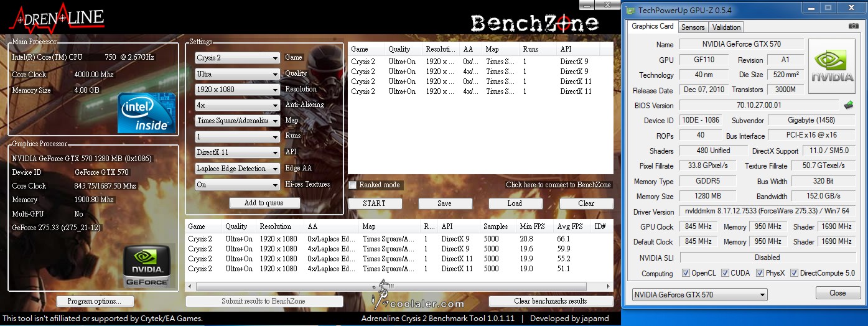Open the Game dropdown showing Crysis 2

point(237,58)
